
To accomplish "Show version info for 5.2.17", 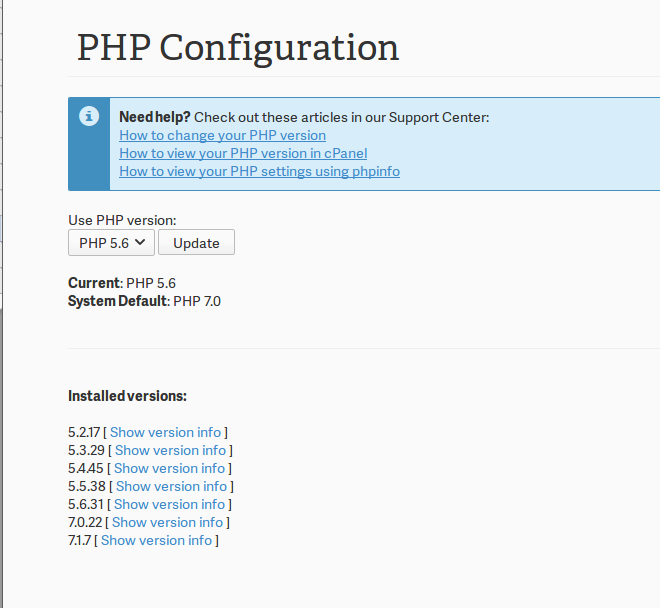I will 165,432.
